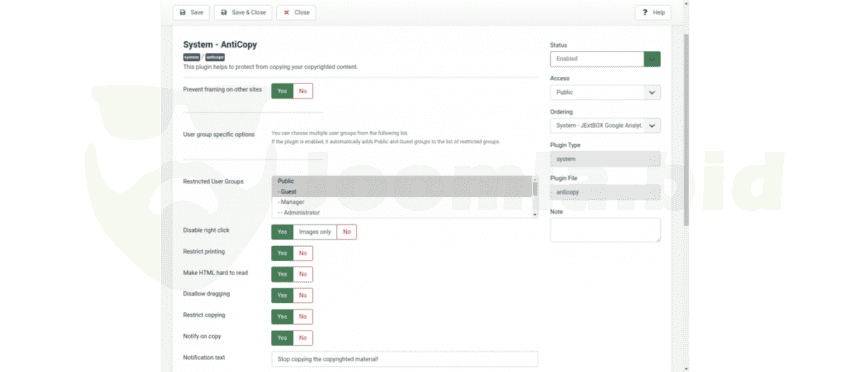Set Disable right click to No
850x372 pixels.
(x=346, y=232)
